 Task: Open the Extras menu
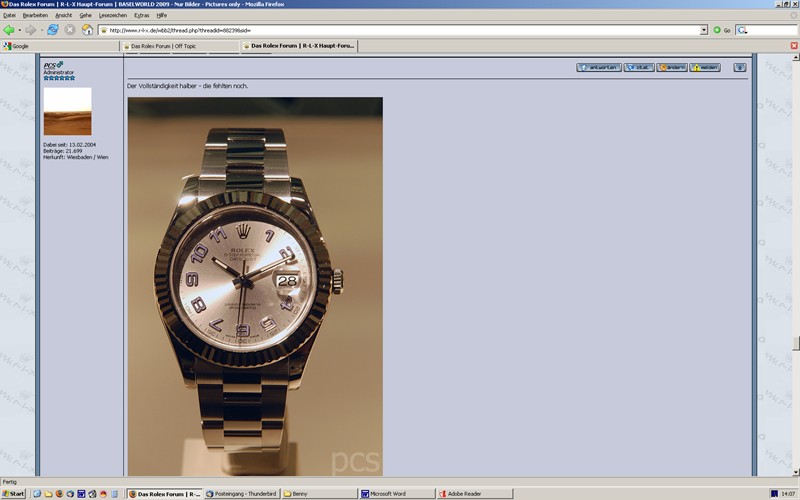pyautogui.click(x=141, y=15)
